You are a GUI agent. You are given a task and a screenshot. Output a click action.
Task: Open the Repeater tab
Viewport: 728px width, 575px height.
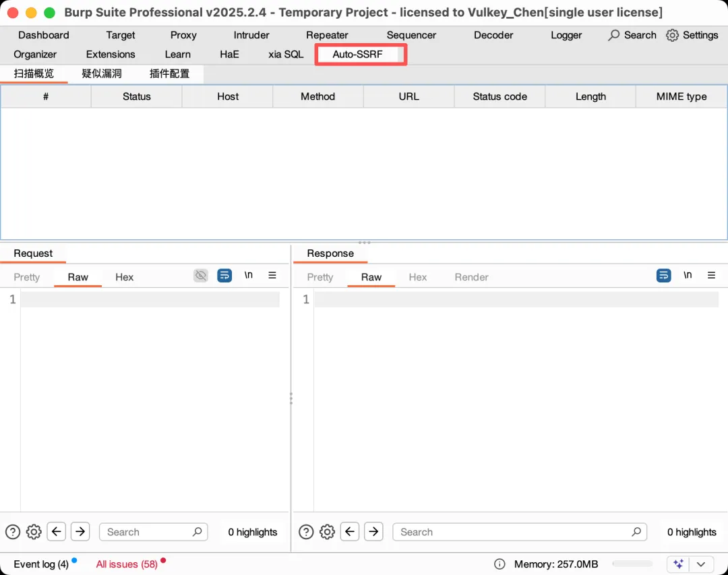(327, 35)
